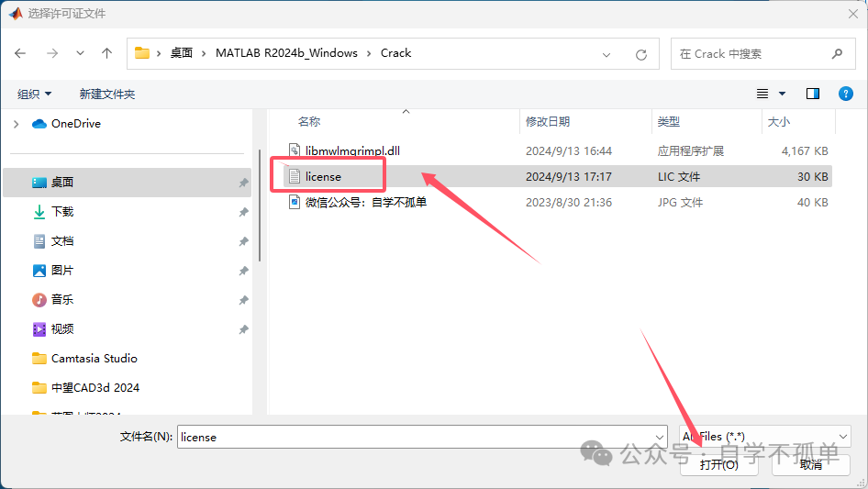Click the folder icon in address bar
This screenshot has height=489, width=868.
coord(142,53)
